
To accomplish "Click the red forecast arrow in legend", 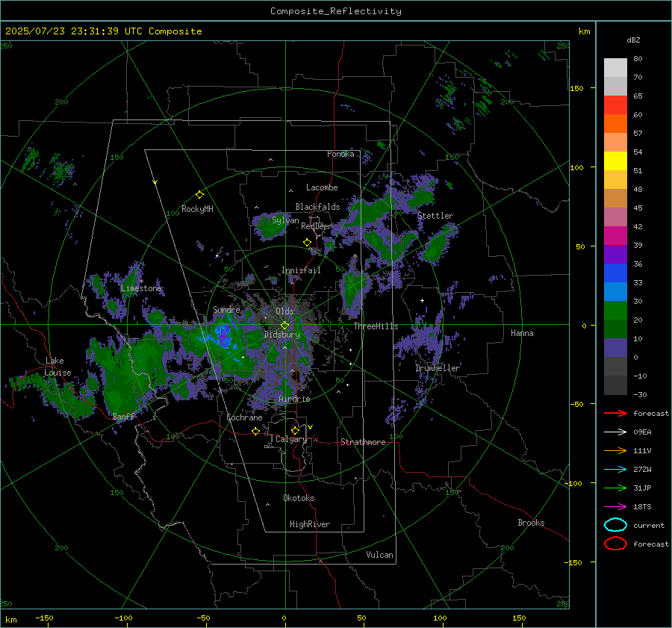I will point(615,413).
